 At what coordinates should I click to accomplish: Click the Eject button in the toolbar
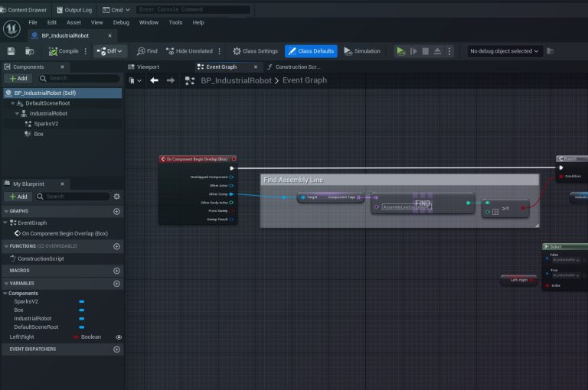(437, 51)
